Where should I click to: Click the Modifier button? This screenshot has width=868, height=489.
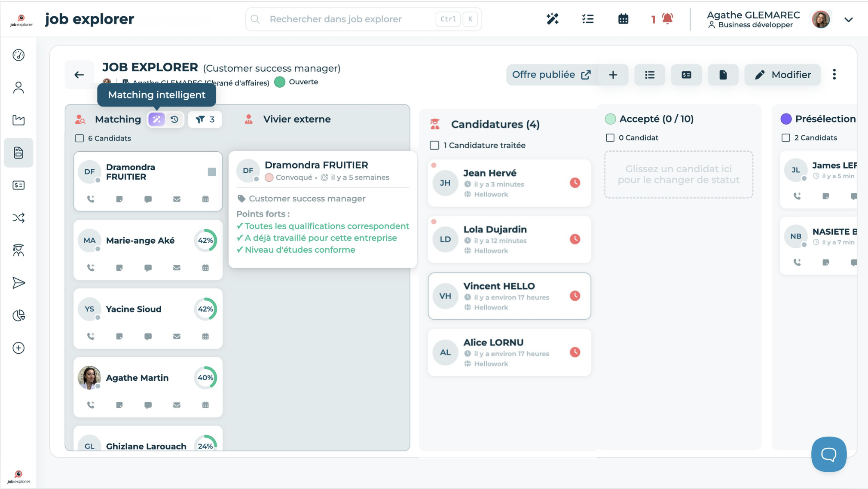pyautogui.click(x=783, y=75)
